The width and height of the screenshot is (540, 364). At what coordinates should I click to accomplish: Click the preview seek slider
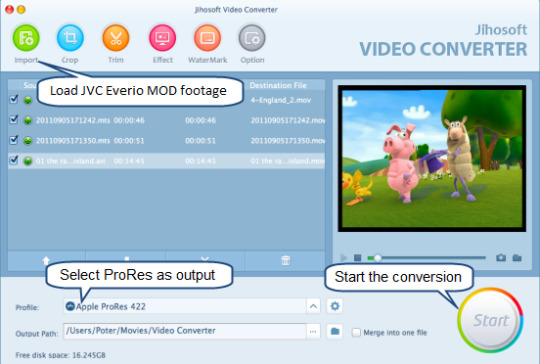coord(426,258)
